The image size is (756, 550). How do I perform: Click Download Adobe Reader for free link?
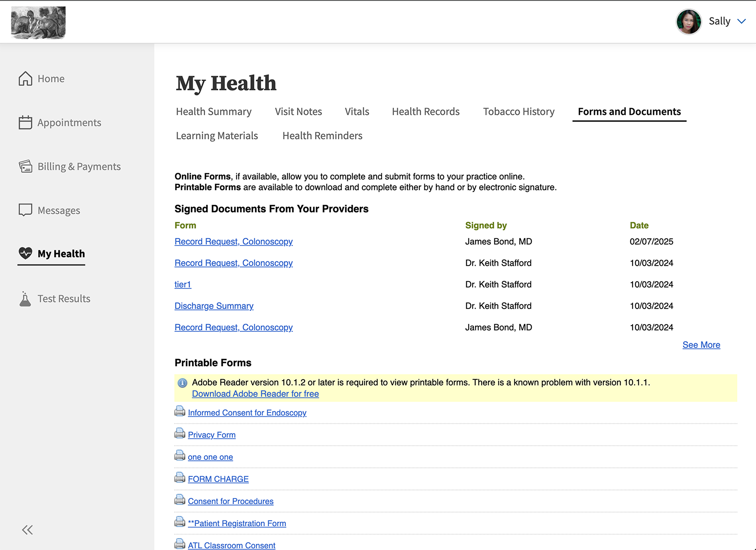(255, 394)
